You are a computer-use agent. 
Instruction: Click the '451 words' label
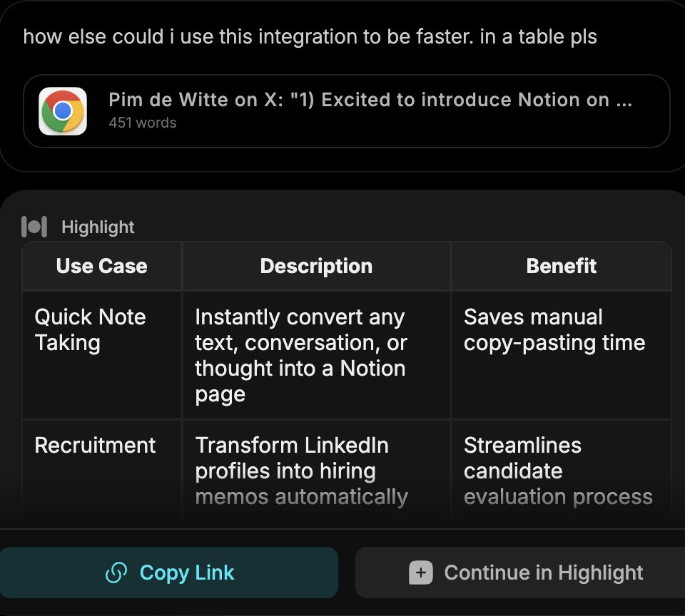pyautogui.click(x=143, y=123)
